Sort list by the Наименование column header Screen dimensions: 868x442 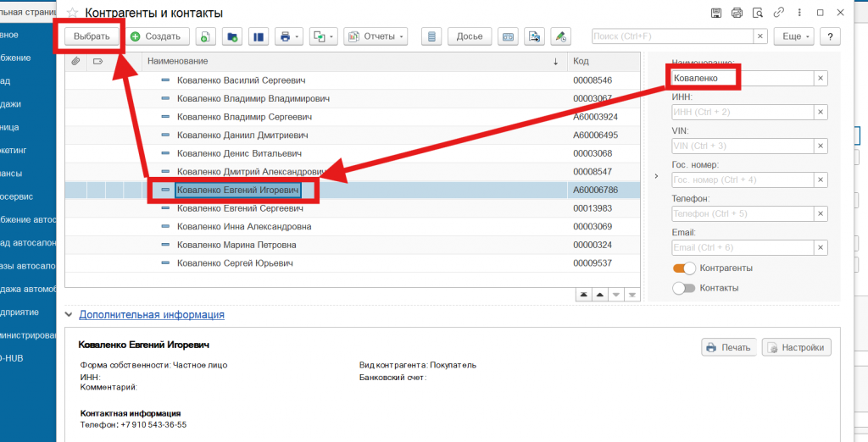[x=178, y=61]
